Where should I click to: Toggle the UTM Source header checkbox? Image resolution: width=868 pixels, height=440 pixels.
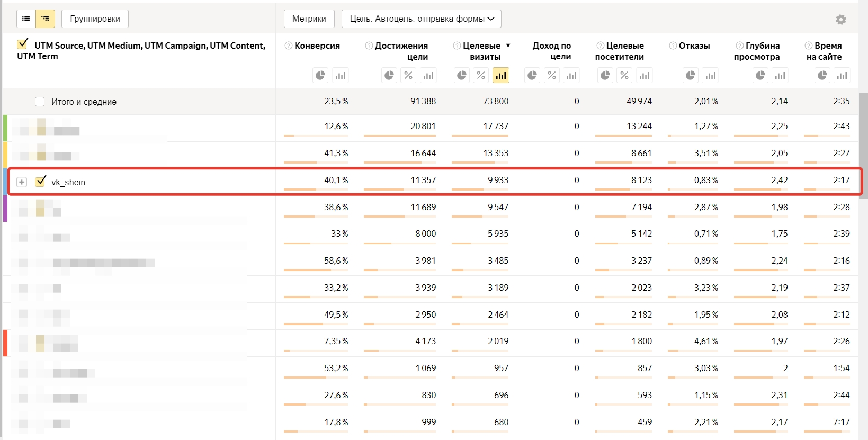(x=22, y=43)
